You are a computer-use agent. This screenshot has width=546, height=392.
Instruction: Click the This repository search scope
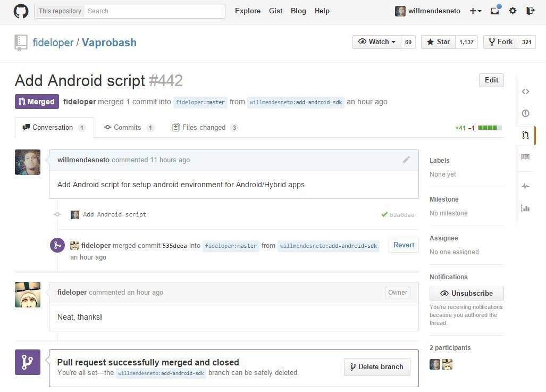(60, 11)
